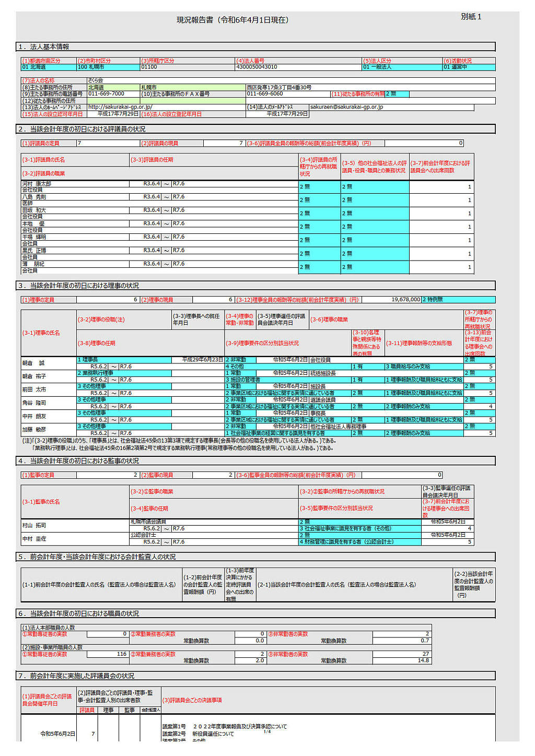The image size is (535, 756).
Task: Click the '別紙１' label at top right
Action: (x=471, y=17)
